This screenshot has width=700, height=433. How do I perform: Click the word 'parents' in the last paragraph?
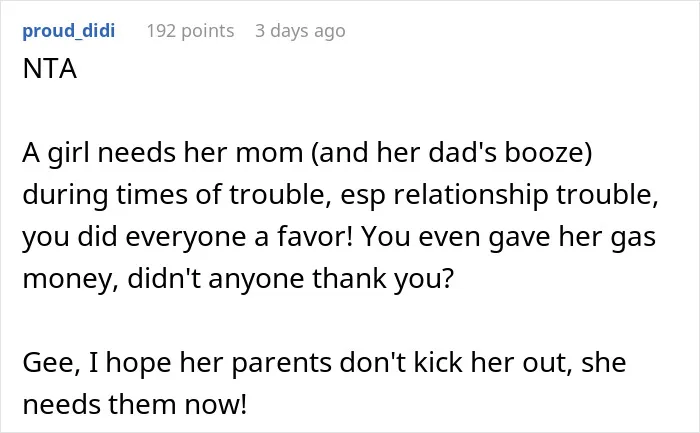pyautogui.click(x=282, y=363)
